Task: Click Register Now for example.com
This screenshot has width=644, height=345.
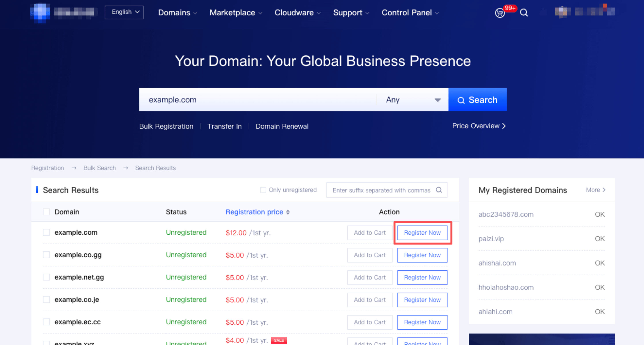Action: (x=422, y=233)
